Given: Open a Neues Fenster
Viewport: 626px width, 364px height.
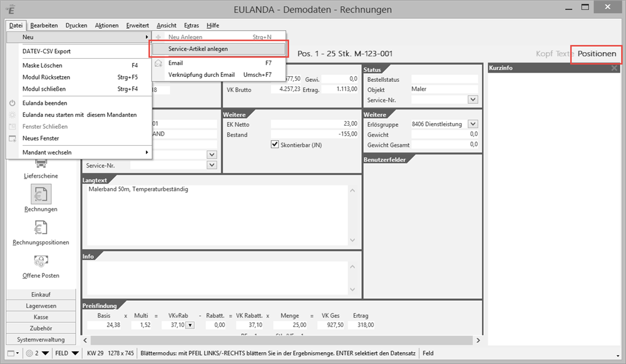Looking at the screenshot, I should [79, 138].
